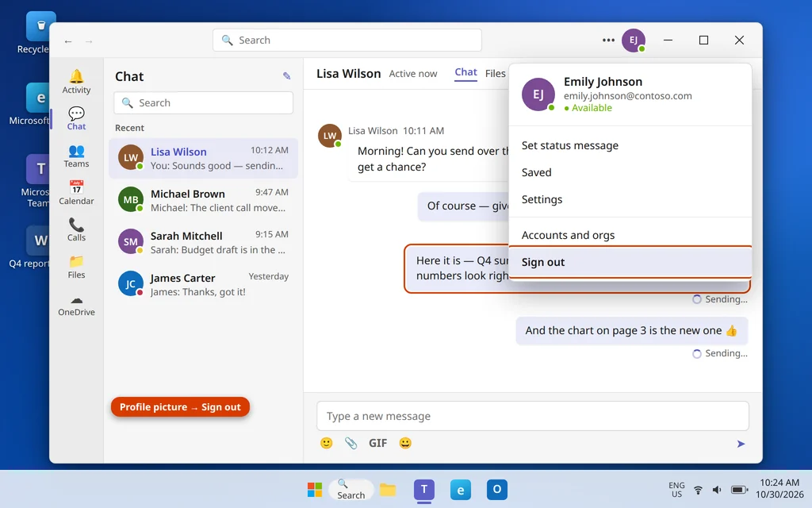Open the Activity bell in sidebar
The image size is (812, 508).
click(x=76, y=82)
